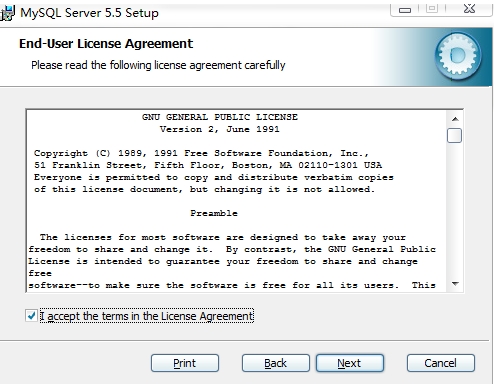This screenshot has width=495, height=391.
Task: Click the license scrollbar down arrow
Action: click(x=455, y=284)
